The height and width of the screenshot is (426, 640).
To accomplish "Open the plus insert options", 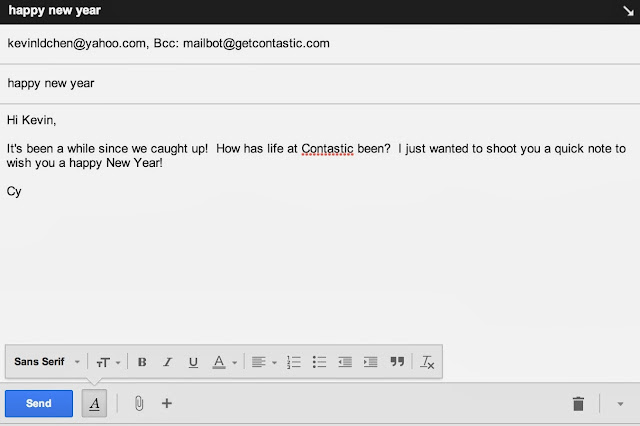I will [x=167, y=403].
